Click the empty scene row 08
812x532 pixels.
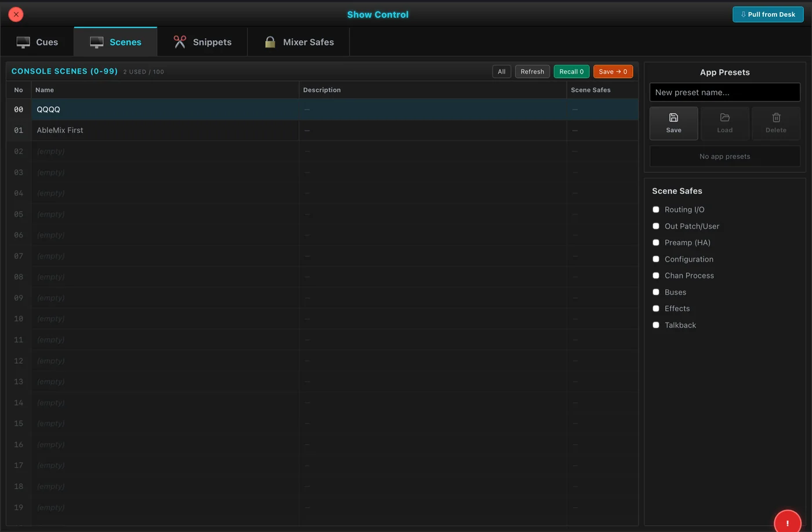322,277
